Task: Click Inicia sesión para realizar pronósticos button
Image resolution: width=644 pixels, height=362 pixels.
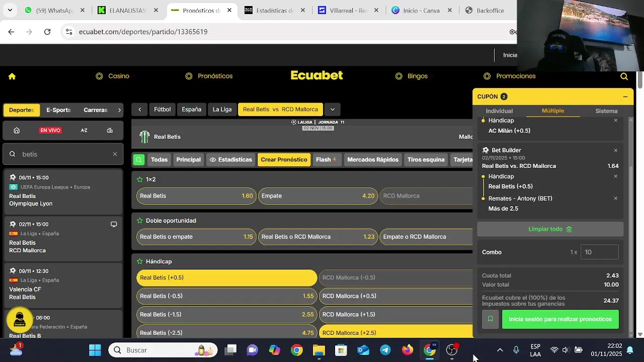Action: click(560, 319)
